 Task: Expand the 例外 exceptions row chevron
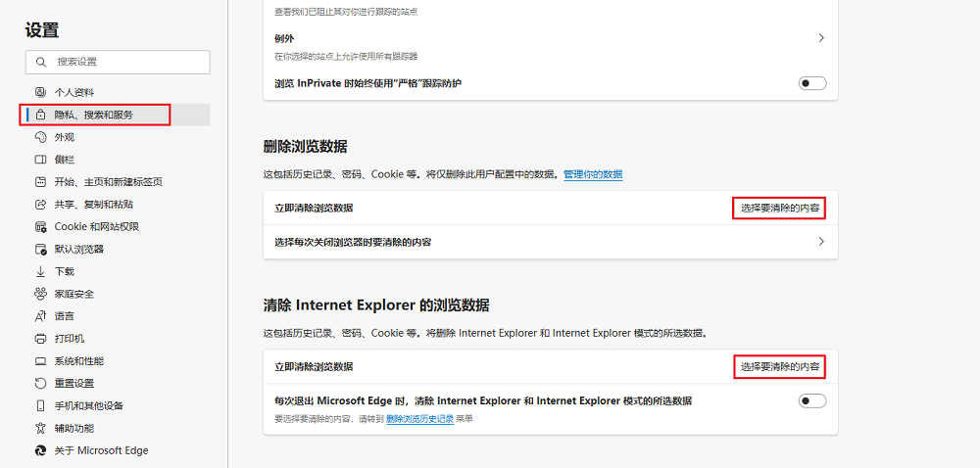click(821, 38)
